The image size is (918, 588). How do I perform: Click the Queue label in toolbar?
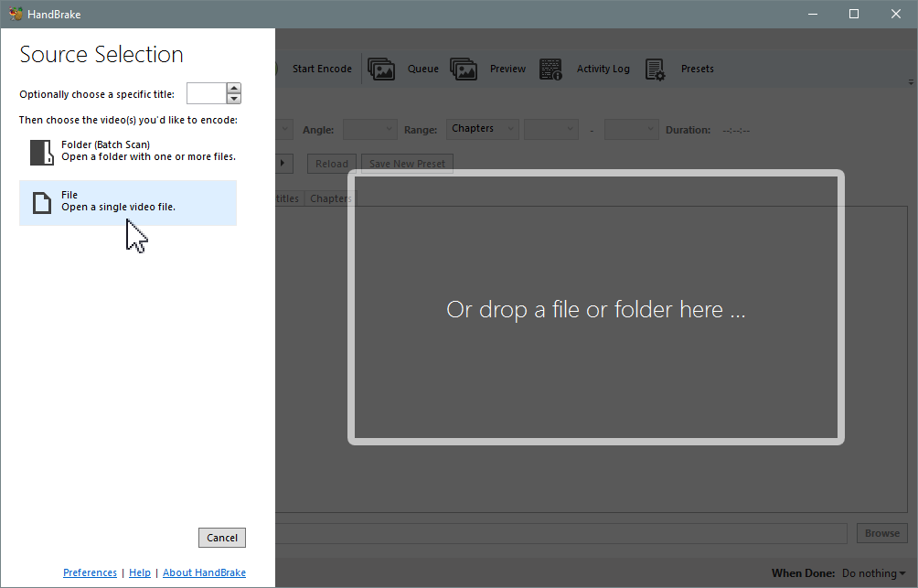click(423, 69)
